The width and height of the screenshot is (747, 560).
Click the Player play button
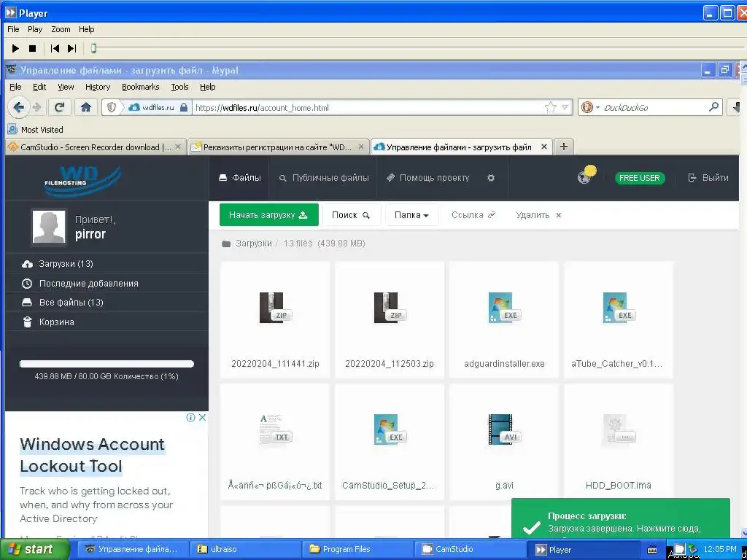pos(15,48)
